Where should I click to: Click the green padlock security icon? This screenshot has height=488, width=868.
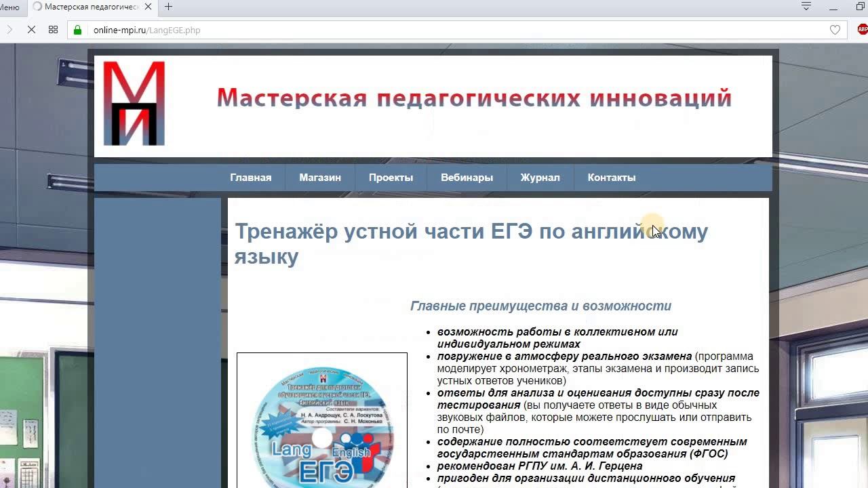(77, 30)
